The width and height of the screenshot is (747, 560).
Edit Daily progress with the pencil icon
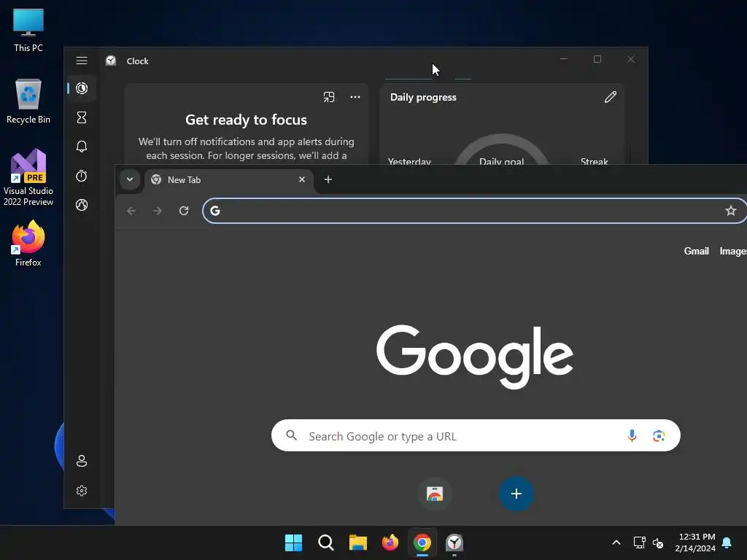(611, 97)
